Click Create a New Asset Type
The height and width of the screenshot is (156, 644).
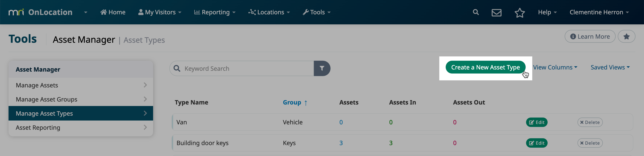tap(485, 67)
